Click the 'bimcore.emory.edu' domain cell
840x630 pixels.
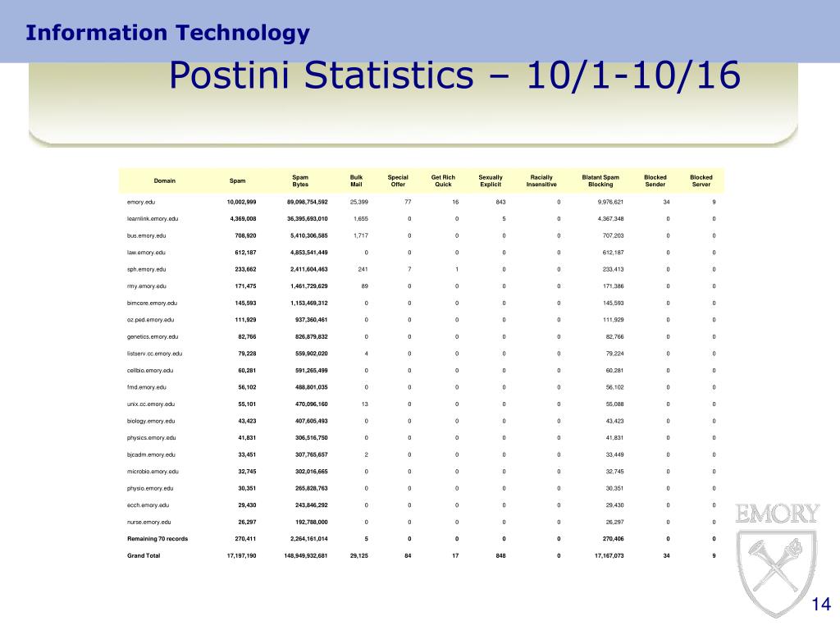coord(152,304)
